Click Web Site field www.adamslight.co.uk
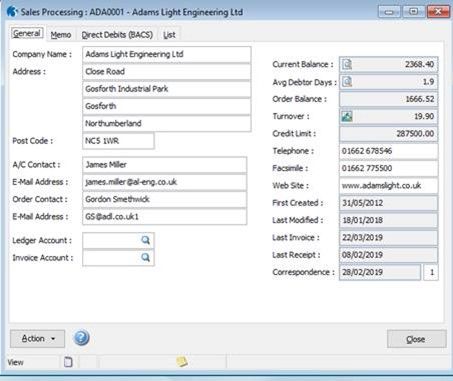The width and height of the screenshot is (453, 381). [389, 186]
